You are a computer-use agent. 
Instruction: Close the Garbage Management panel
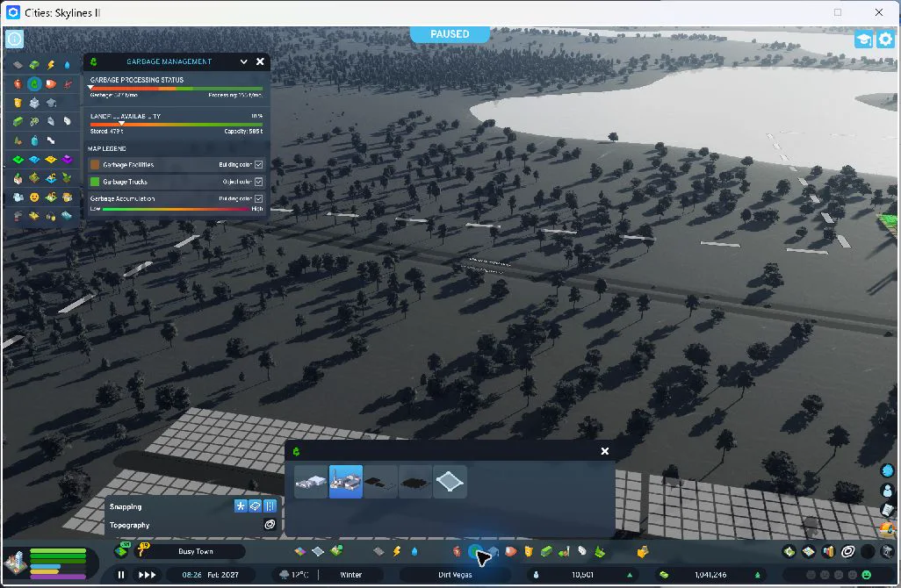pyautogui.click(x=260, y=61)
